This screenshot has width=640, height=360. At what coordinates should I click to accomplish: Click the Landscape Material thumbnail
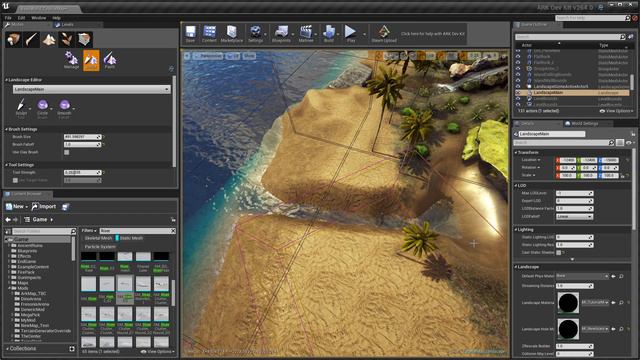click(x=568, y=303)
